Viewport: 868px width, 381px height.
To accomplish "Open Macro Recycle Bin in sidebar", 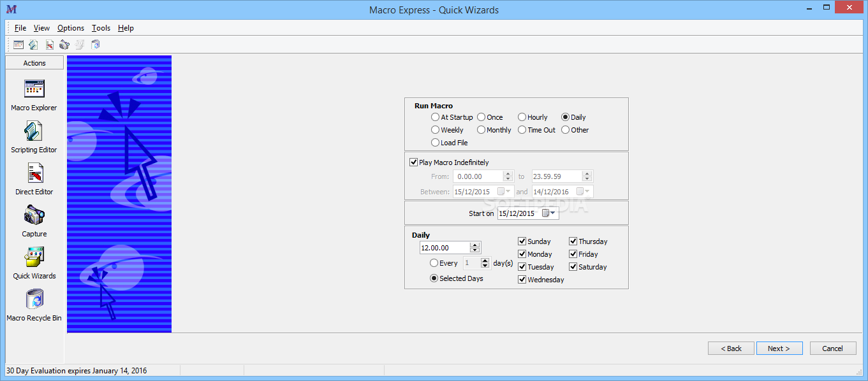I will pyautogui.click(x=34, y=305).
